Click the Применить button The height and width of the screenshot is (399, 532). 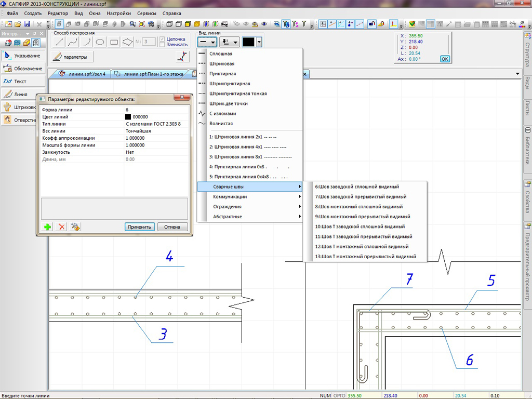click(x=140, y=227)
